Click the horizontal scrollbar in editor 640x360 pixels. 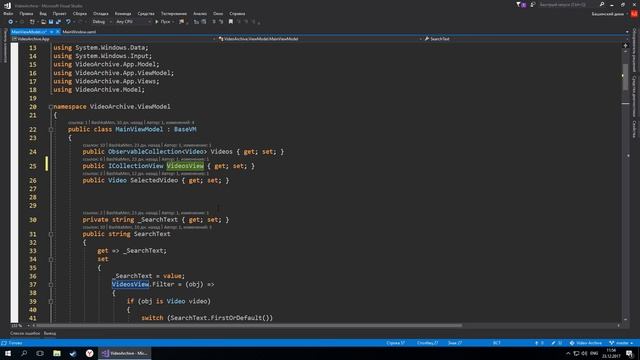[x=249, y=326]
